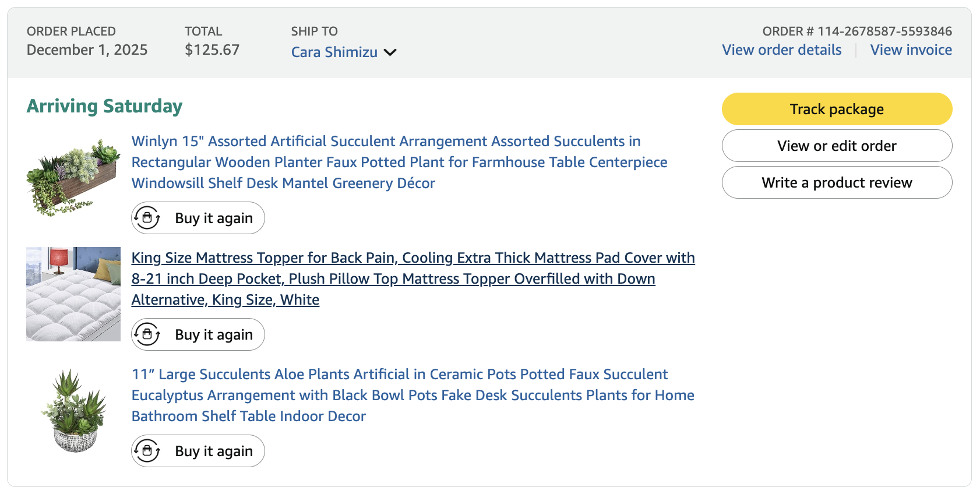The image size is (980, 494).
Task: Expand the Cara Shimizu ship-to chevron
Action: point(390,52)
